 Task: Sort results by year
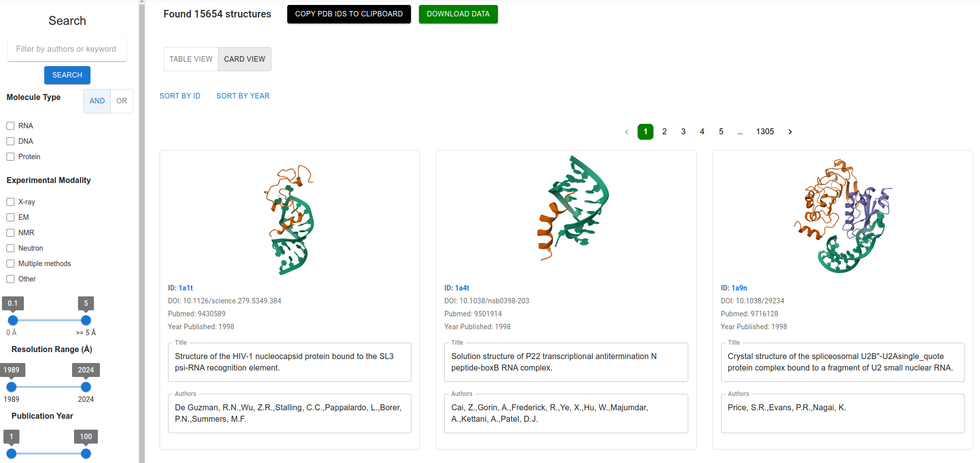pyautogui.click(x=243, y=96)
